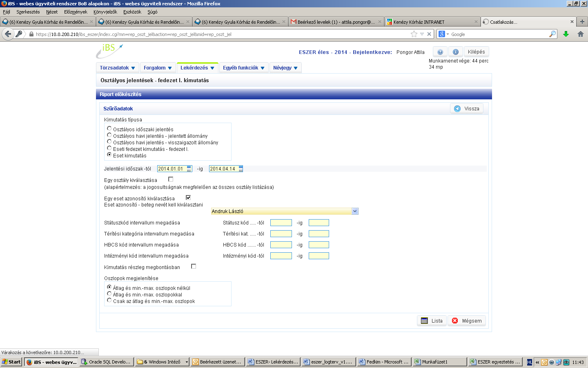Expand the Lekérdezés menu
The width and height of the screenshot is (588, 368).
197,68
